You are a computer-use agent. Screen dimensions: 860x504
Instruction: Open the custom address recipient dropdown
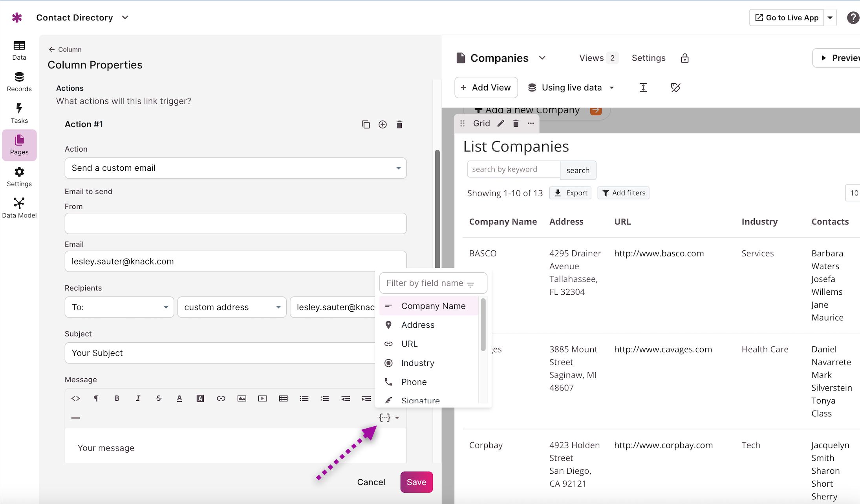pos(232,307)
